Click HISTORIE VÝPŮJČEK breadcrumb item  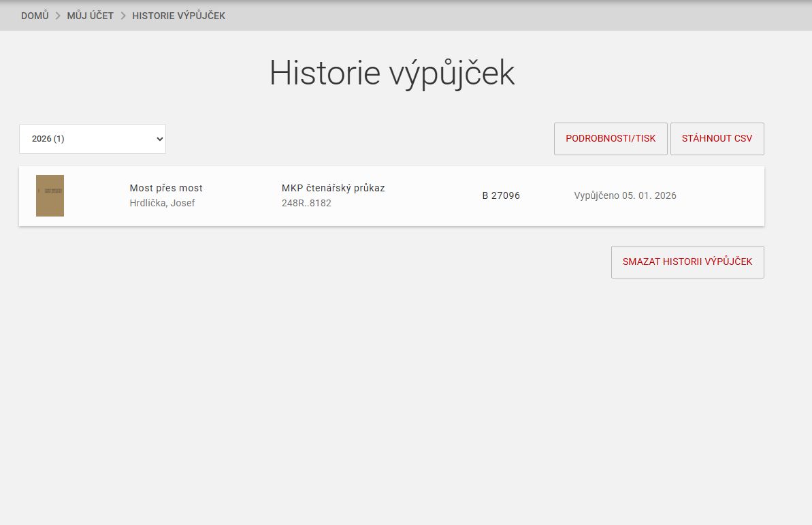(178, 16)
